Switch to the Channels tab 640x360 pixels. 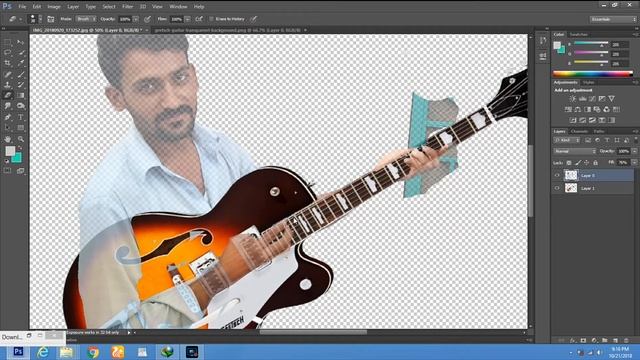coord(579,131)
